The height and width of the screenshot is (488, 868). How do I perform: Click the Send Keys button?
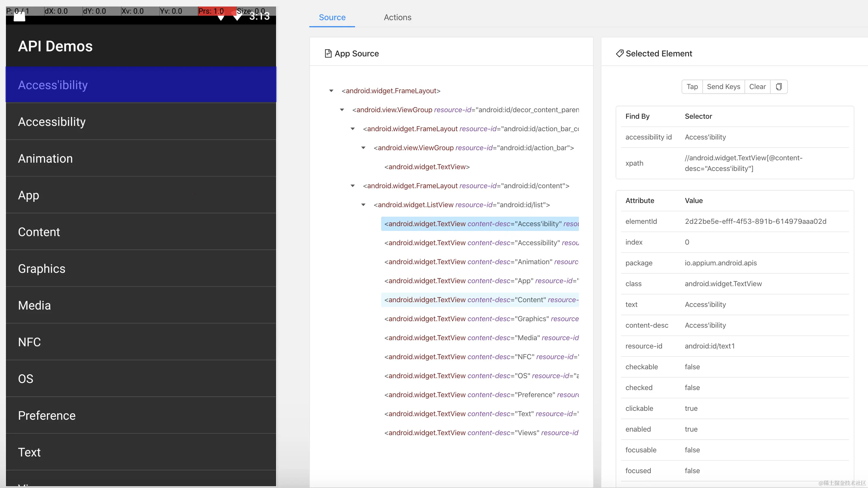coord(723,87)
